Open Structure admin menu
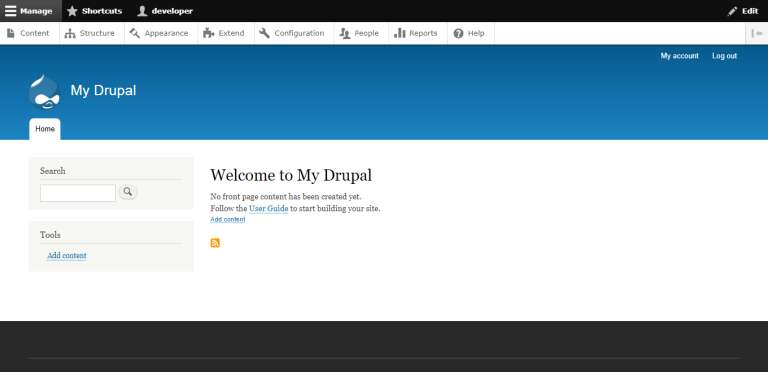 (x=90, y=33)
